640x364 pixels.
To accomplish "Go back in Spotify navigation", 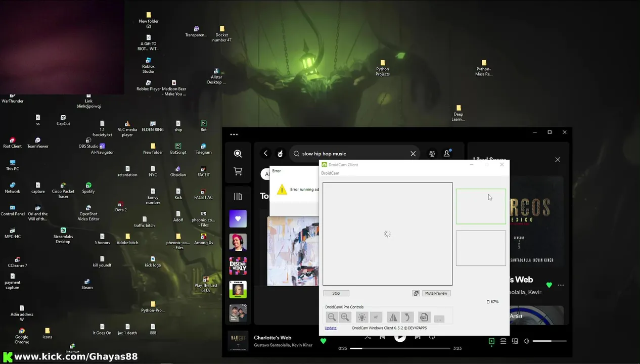I will [x=265, y=154].
